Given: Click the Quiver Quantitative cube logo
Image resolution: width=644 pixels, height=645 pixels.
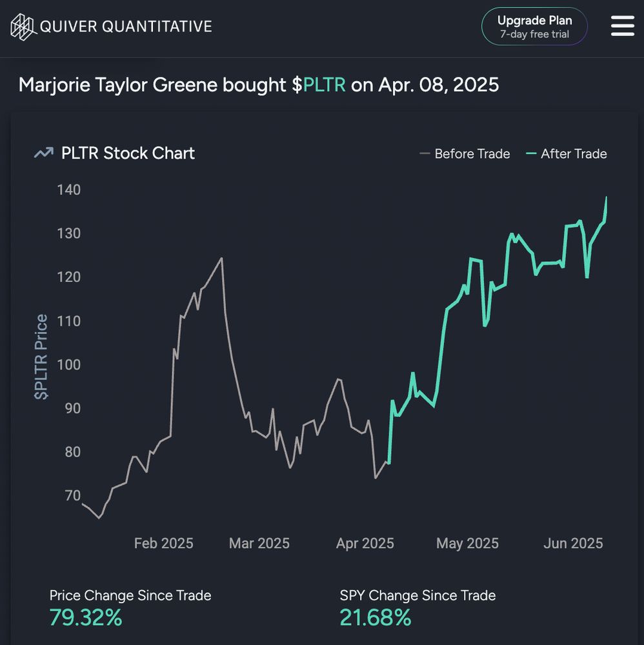Looking at the screenshot, I should 23,26.
